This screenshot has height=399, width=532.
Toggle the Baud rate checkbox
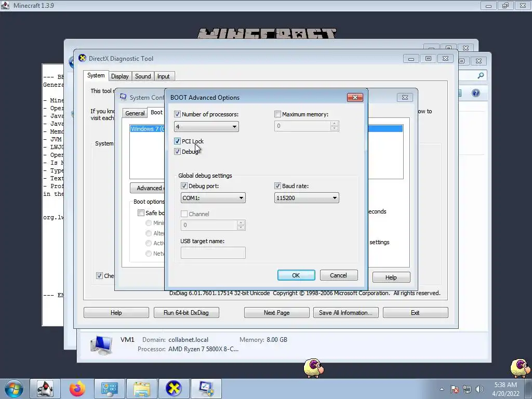tap(277, 186)
